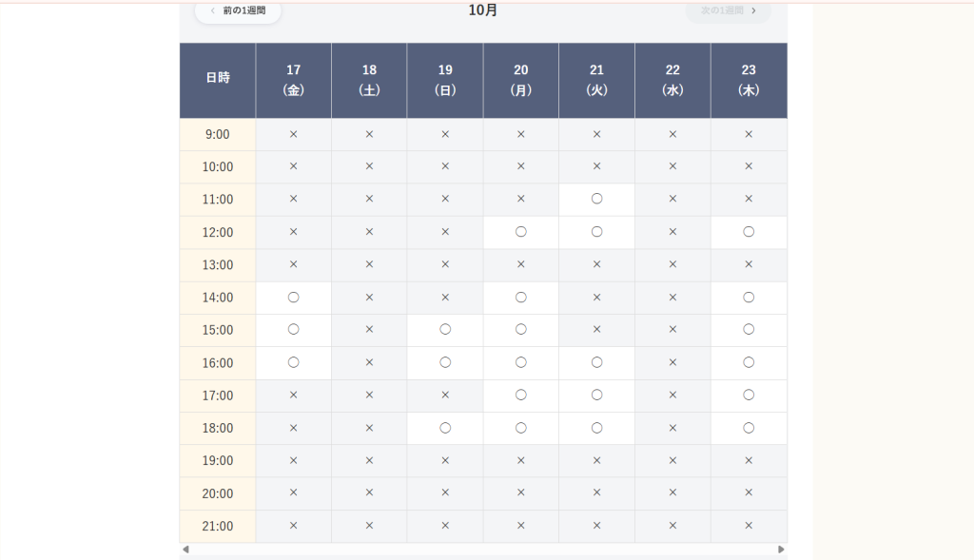974x560 pixels.
Task: Choose the 12:00 circle on 20 (月)
Action: pyautogui.click(x=520, y=232)
